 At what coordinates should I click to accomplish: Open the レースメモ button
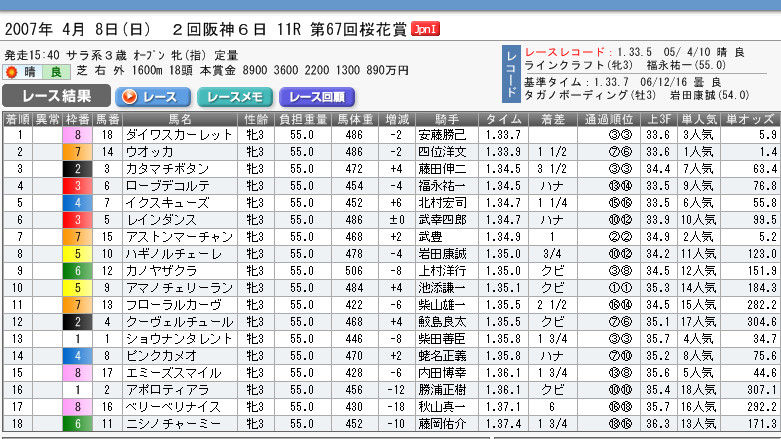click(x=235, y=97)
